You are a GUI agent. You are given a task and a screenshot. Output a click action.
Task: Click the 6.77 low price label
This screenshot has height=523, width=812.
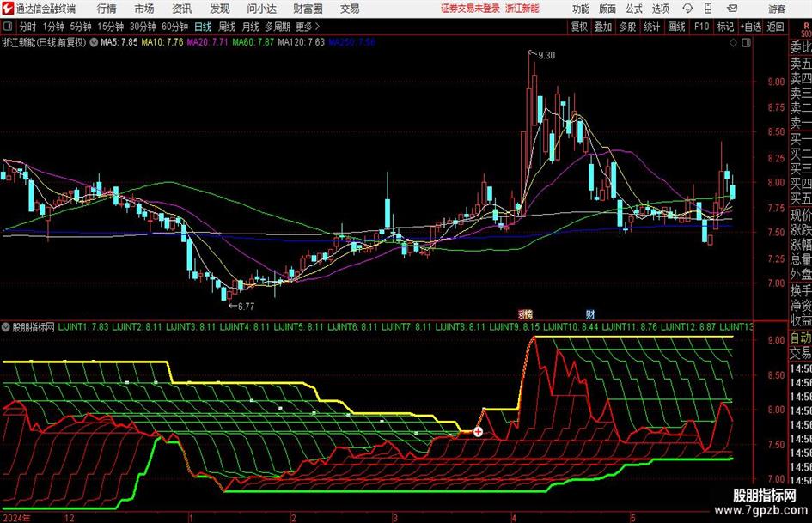point(246,307)
